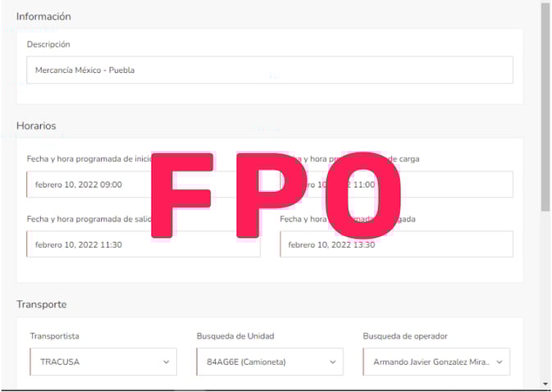Image resolution: width=552 pixels, height=392 pixels.
Task: Expand the Busqueda de Unidad dropdown
Action: click(269, 362)
